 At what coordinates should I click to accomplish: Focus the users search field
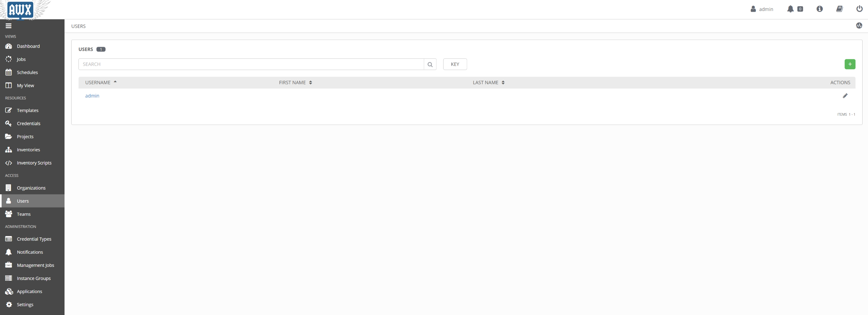(x=251, y=64)
